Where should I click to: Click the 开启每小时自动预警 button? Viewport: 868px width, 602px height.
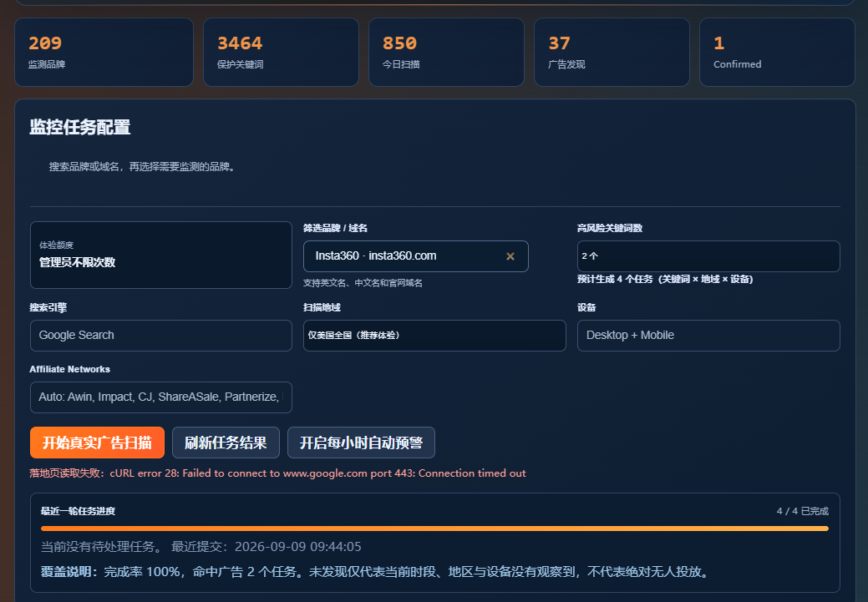(x=361, y=443)
